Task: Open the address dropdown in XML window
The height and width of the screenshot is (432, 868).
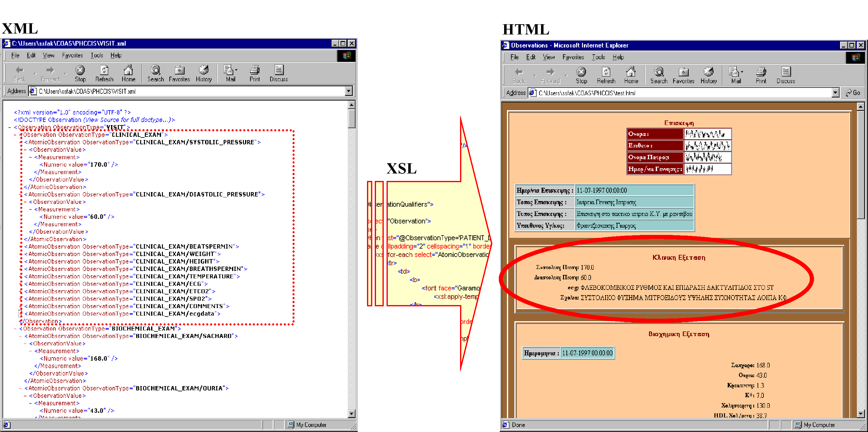Action: coord(348,91)
